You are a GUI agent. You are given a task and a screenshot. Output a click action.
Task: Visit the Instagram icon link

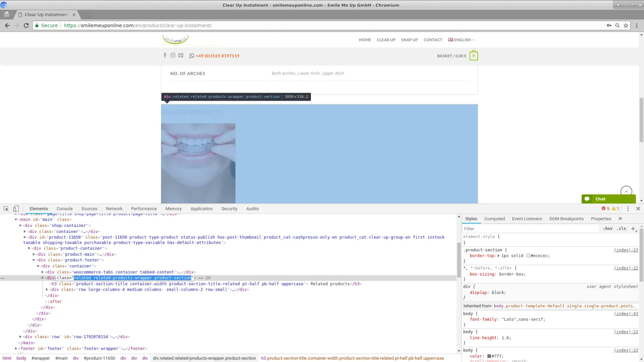click(173, 56)
